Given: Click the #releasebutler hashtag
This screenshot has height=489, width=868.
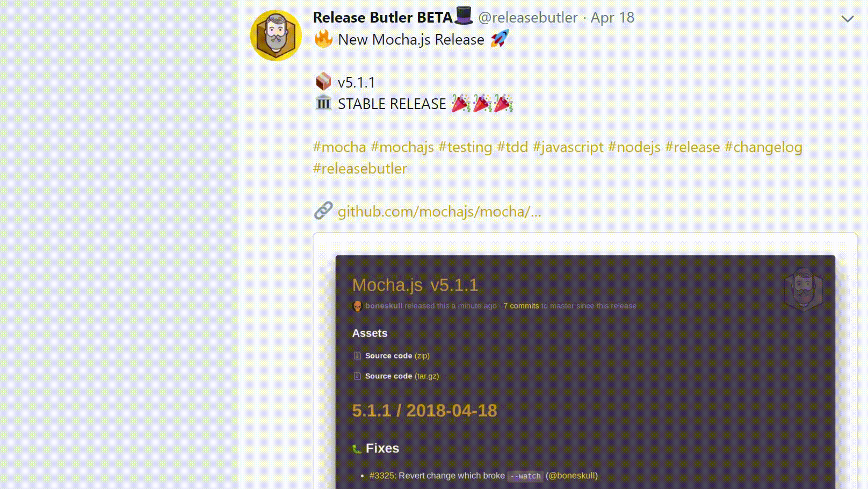Looking at the screenshot, I should pyautogui.click(x=360, y=169).
